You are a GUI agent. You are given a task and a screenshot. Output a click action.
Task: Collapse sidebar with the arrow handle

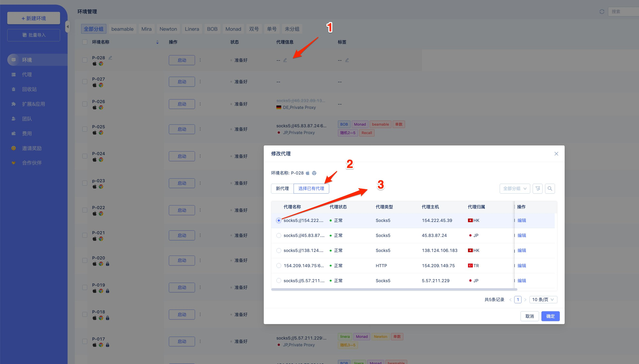pyautogui.click(x=67, y=26)
